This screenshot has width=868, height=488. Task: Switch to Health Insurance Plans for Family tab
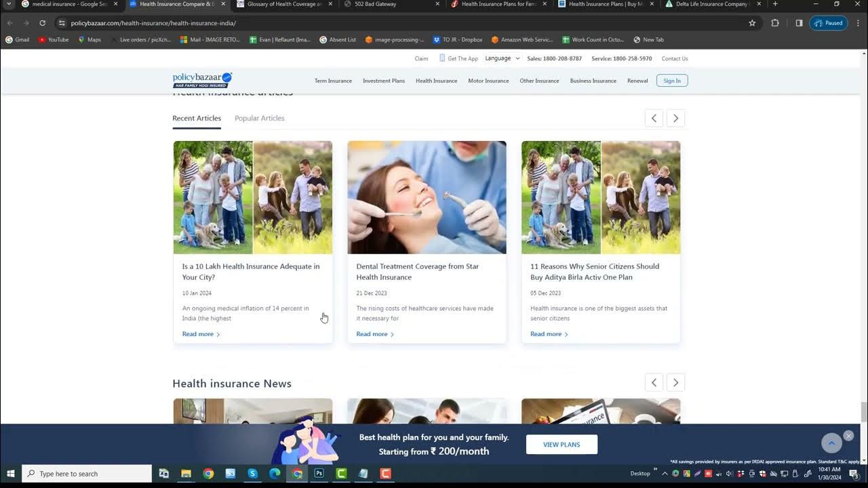point(498,4)
